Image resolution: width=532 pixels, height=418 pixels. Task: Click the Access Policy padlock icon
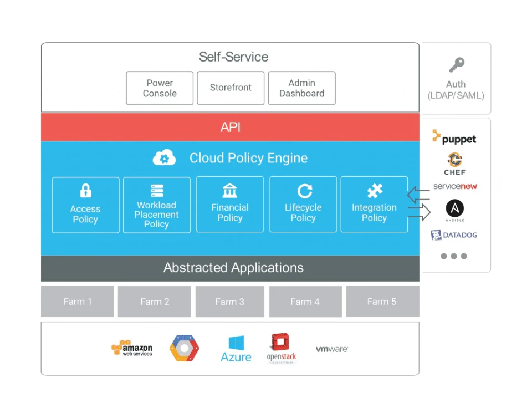pyautogui.click(x=85, y=191)
